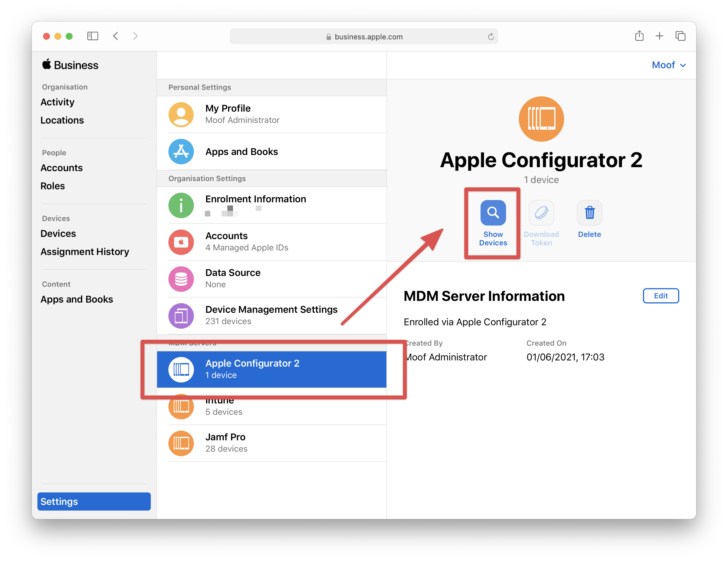Click the Show Devices label
The height and width of the screenshot is (561, 728).
coord(493,239)
